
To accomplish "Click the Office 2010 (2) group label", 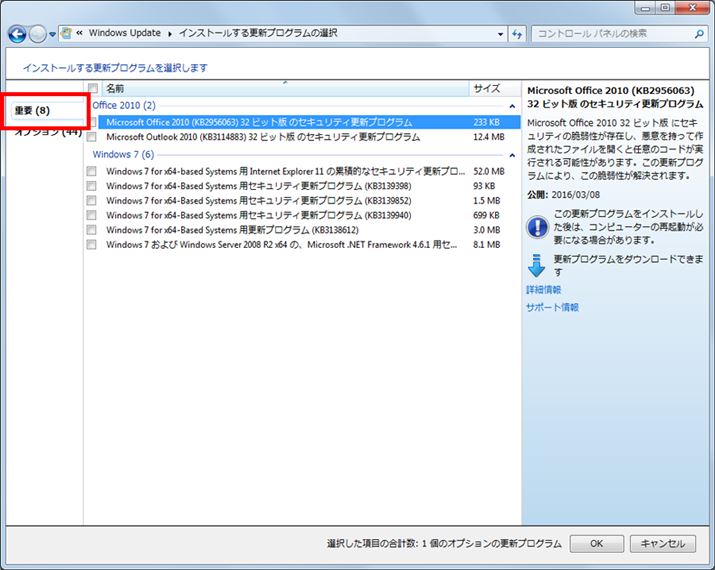I will point(124,105).
